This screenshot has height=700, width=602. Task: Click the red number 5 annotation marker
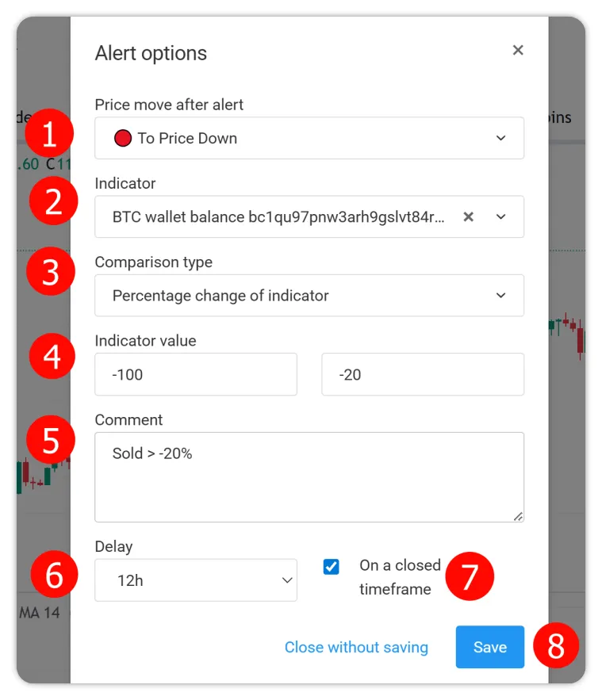coord(51,441)
